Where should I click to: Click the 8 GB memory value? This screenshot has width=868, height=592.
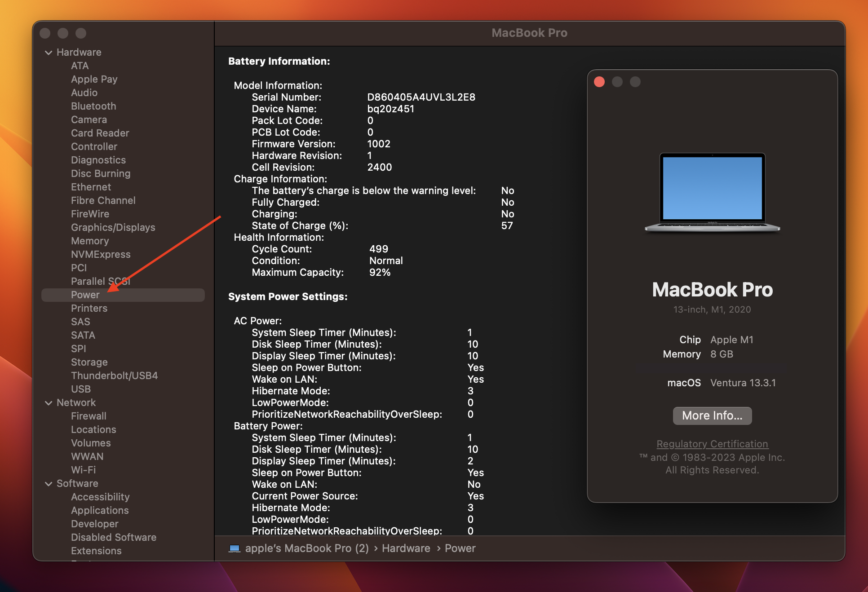[722, 354]
